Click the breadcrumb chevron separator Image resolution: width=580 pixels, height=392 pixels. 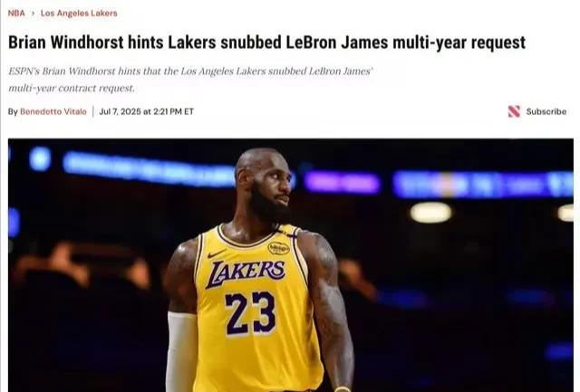pyautogui.click(x=33, y=14)
